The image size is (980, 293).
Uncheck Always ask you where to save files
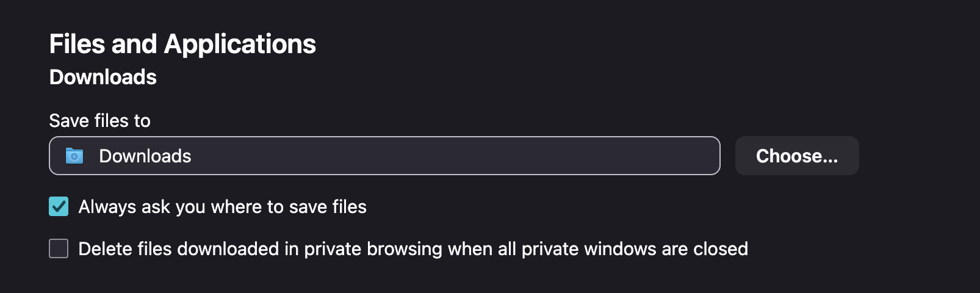pos(59,207)
